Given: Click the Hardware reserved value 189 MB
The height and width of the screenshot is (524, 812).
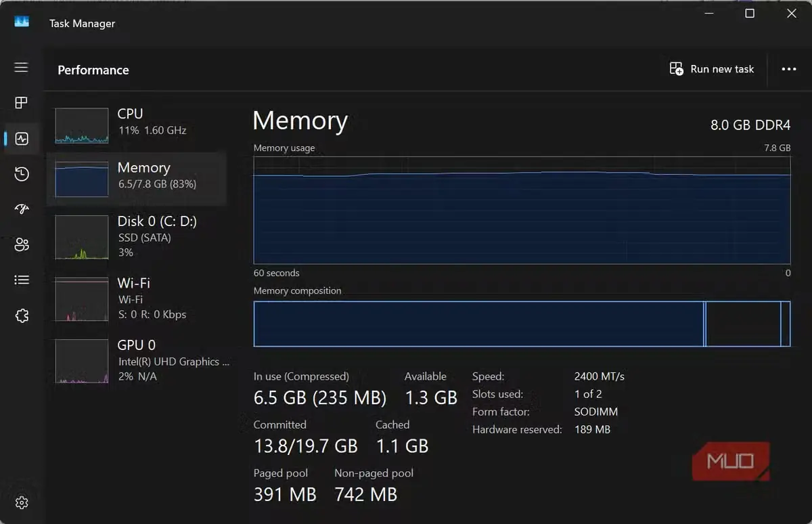Looking at the screenshot, I should click(x=592, y=429).
